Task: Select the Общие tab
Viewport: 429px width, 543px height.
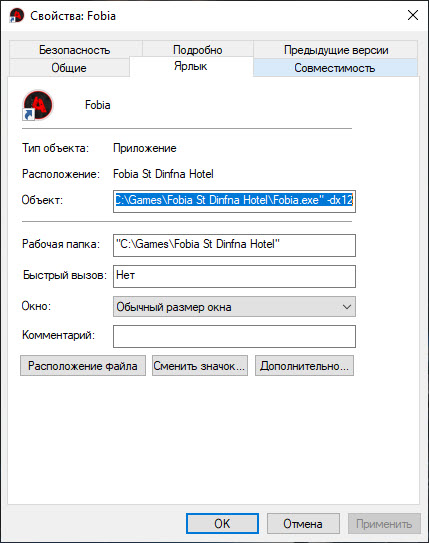Action: (x=69, y=68)
